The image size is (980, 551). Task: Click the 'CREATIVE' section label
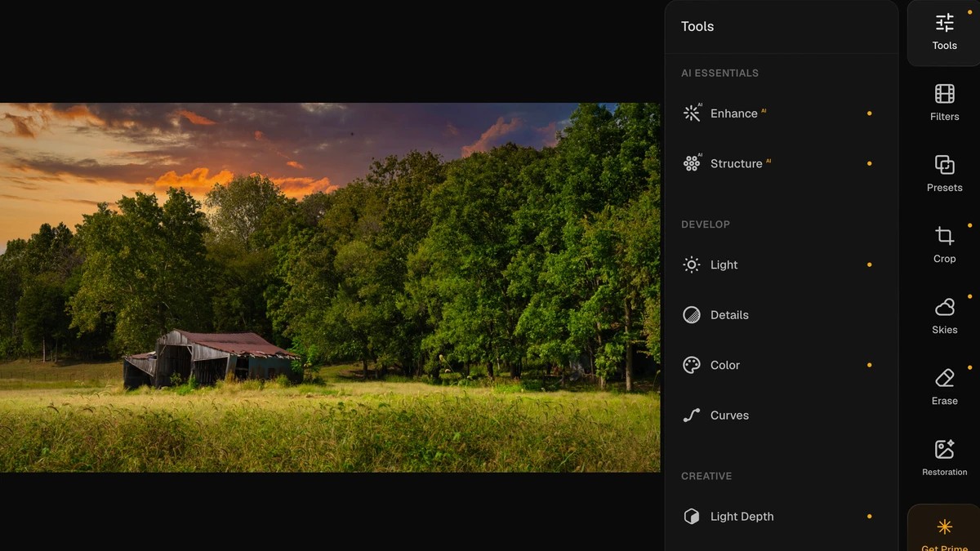pyautogui.click(x=706, y=476)
